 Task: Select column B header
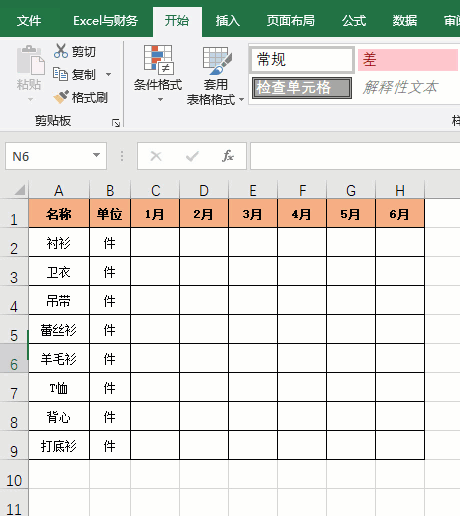point(110,190)
